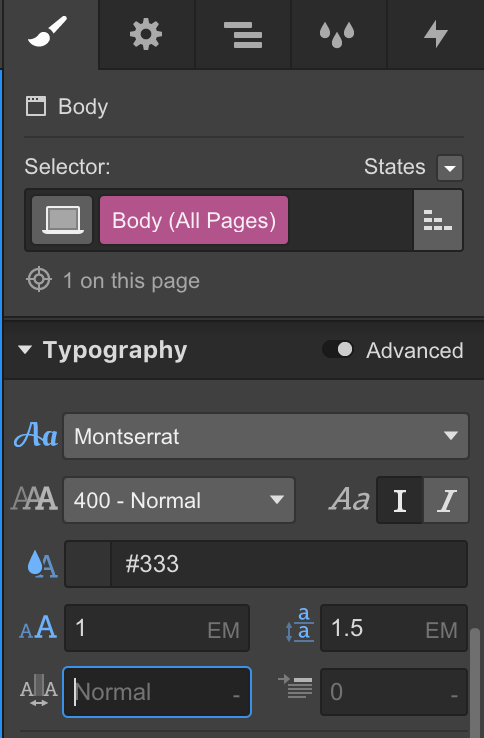Click the target icon beside '1 on this page'
Viewport: 484px width, 738px height.
[x=39, y=280]
